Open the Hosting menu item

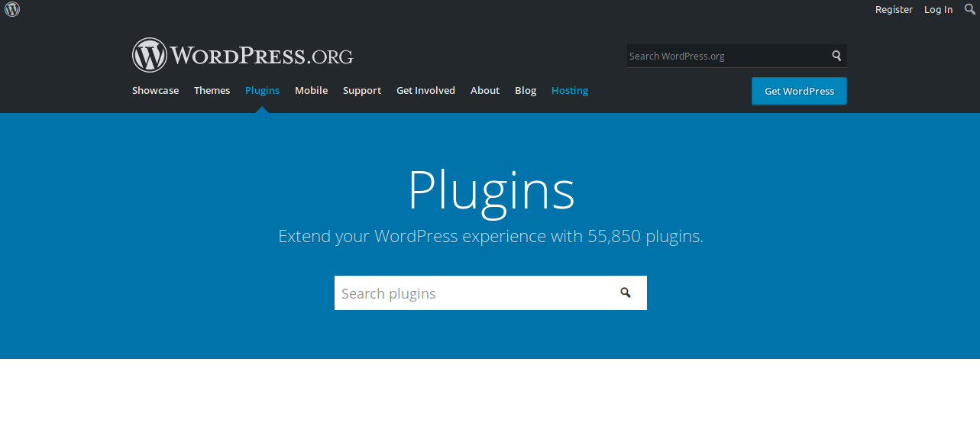[x=569, y=90]
